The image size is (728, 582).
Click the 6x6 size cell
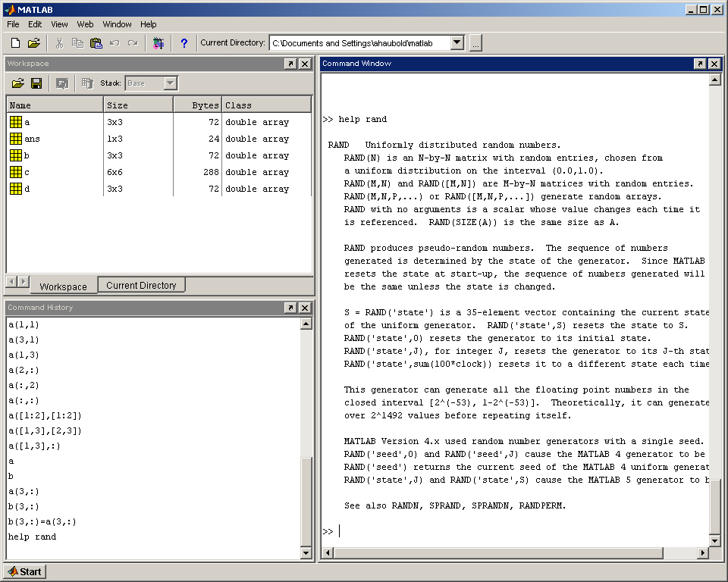coord(115,172)
